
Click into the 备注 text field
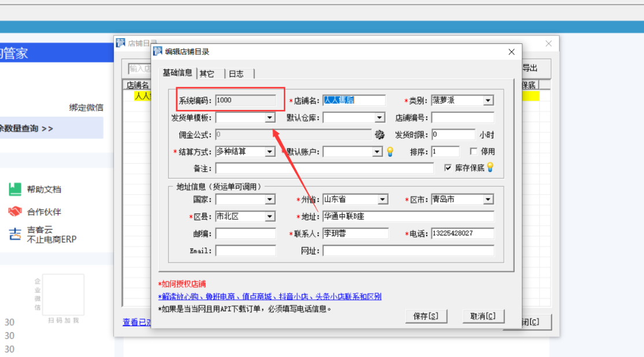[324, 168]
